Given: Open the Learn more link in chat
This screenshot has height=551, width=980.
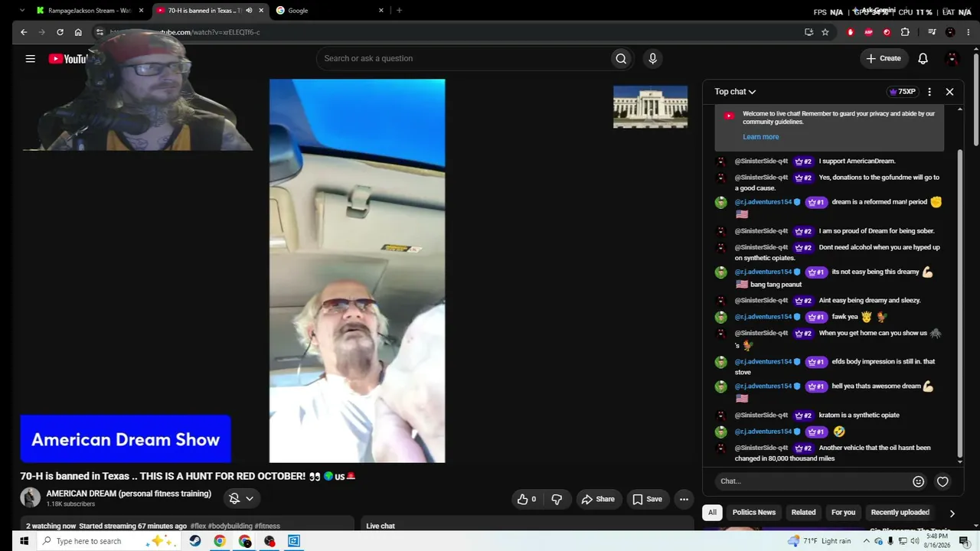Looking at the screenshot, I should pyautogui.click(x=760, y=137).
